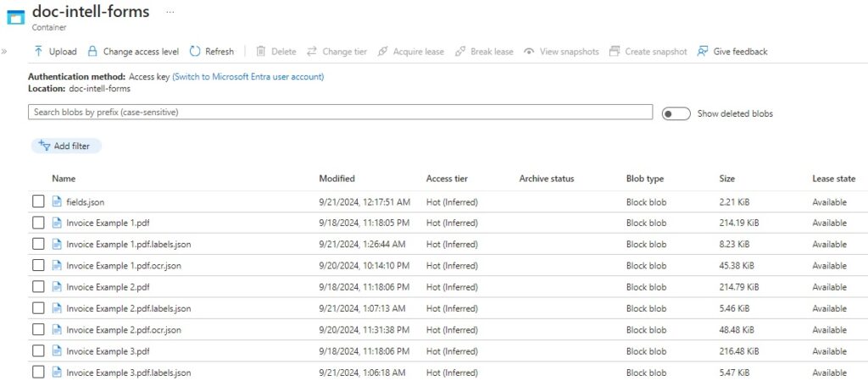Image resolution: width=868 pixels, height=381 pixels.
Task: Sort by the Modified column header
Action: point(337,179)
